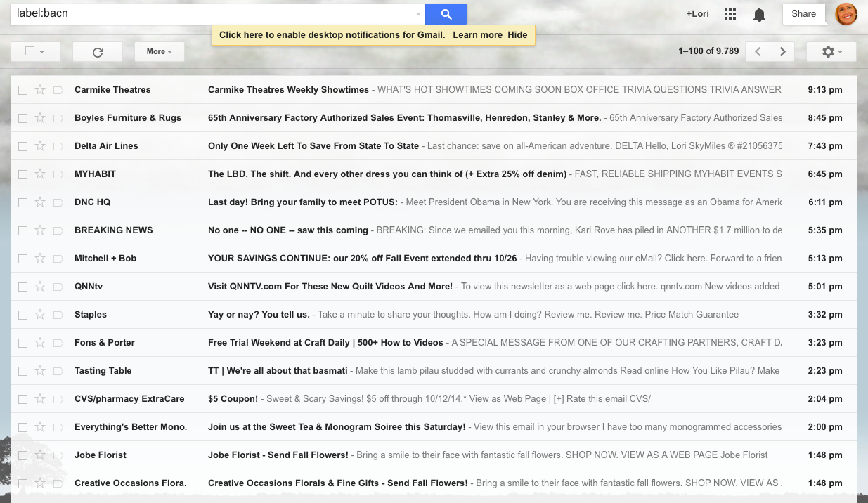Viewport: 868px width, 503px height.
Task: Star the Delta Air Lines email
Action: (40, 145)
